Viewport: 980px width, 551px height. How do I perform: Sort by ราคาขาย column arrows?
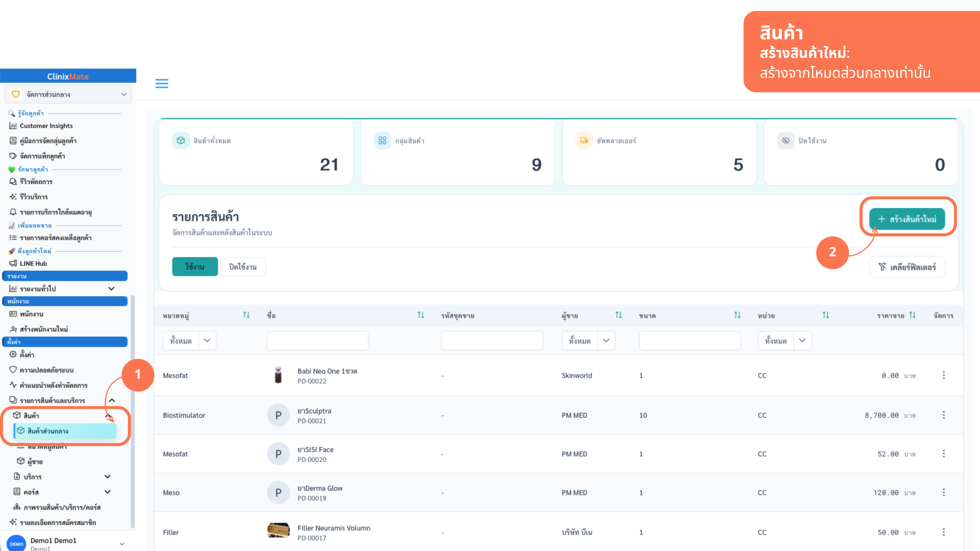(912, 315)
